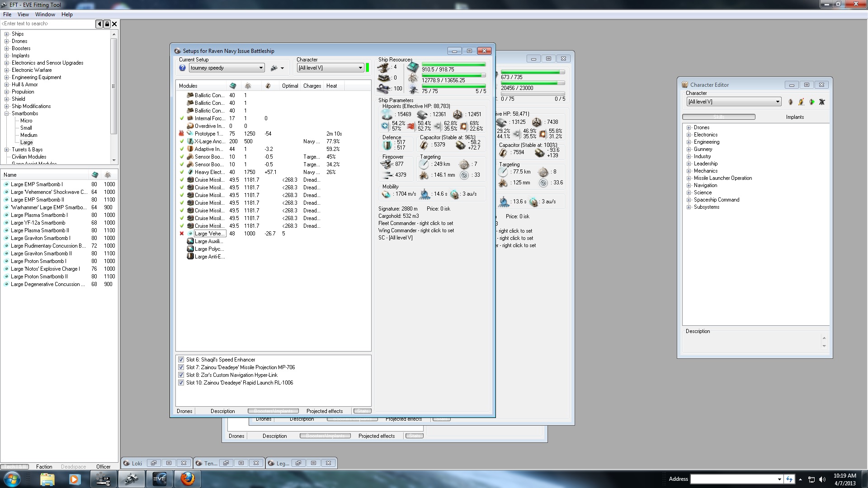Select the Officer filter at panel bottom
868x488 pixels.
click(103, 467)
